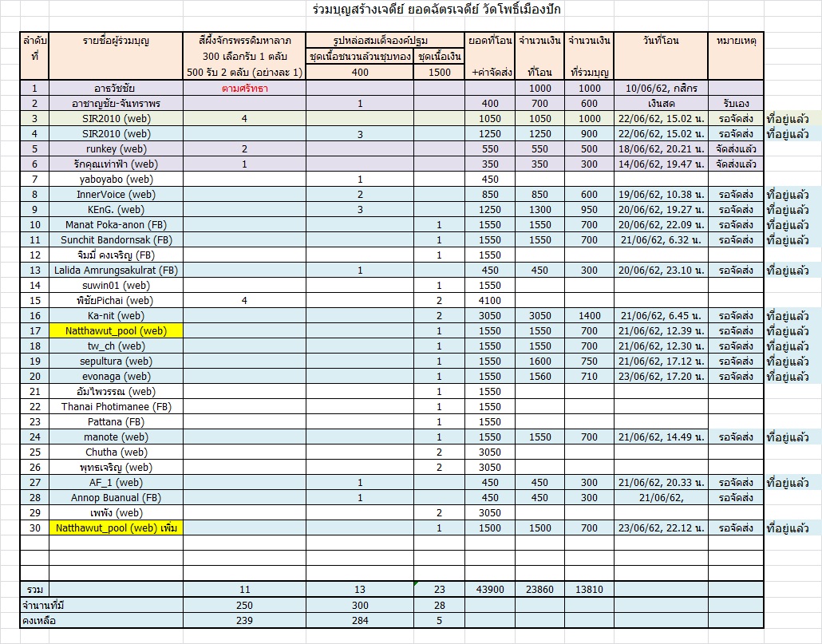
Task: Click the 4100 amount cell for พิชัยPichai
Action: coord(490,301)
